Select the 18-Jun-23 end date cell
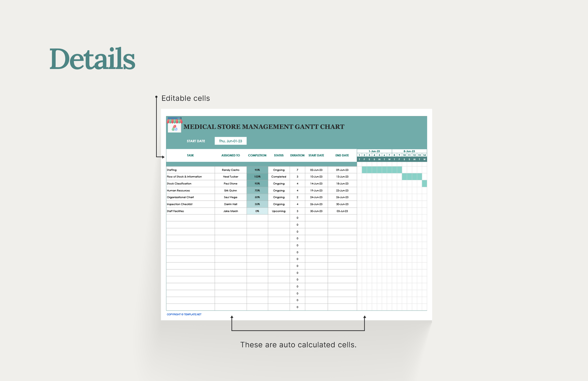The height and width of the screenshot is (381, 588). (342, 183)
